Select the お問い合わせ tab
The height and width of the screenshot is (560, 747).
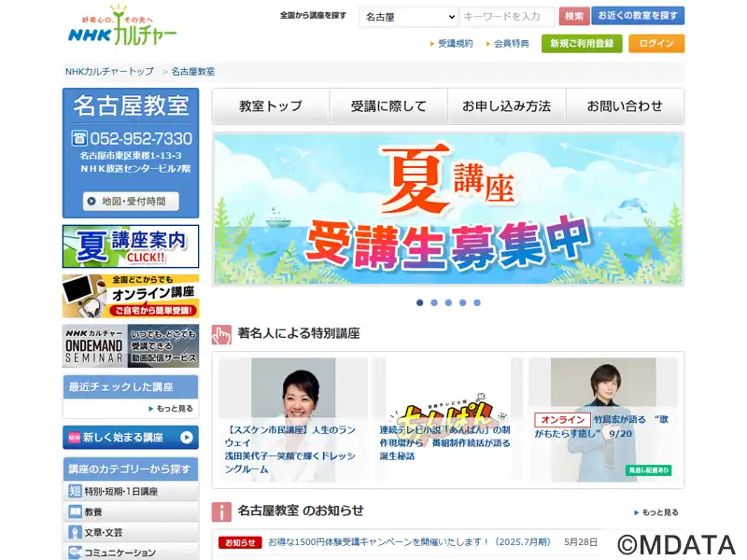(x=625, y=106)
